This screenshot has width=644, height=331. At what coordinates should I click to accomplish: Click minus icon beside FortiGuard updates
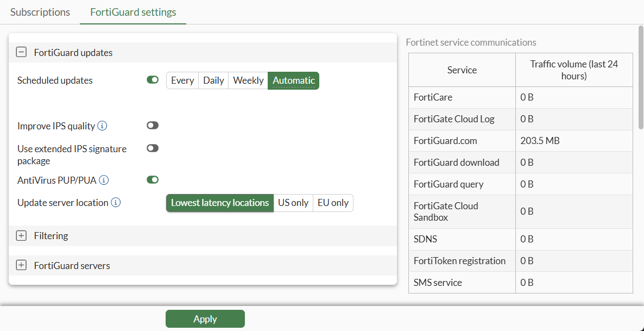(x=21, y=53)
